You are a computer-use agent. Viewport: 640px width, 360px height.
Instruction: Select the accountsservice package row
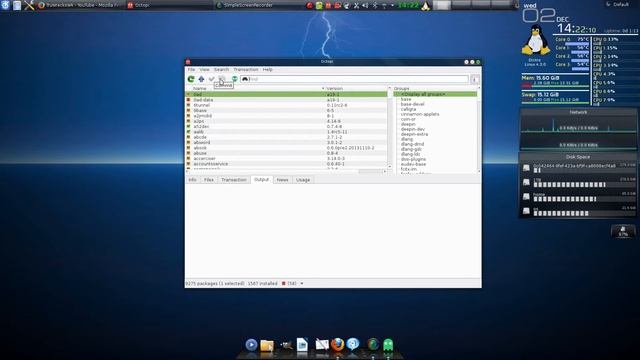(287, 164)
